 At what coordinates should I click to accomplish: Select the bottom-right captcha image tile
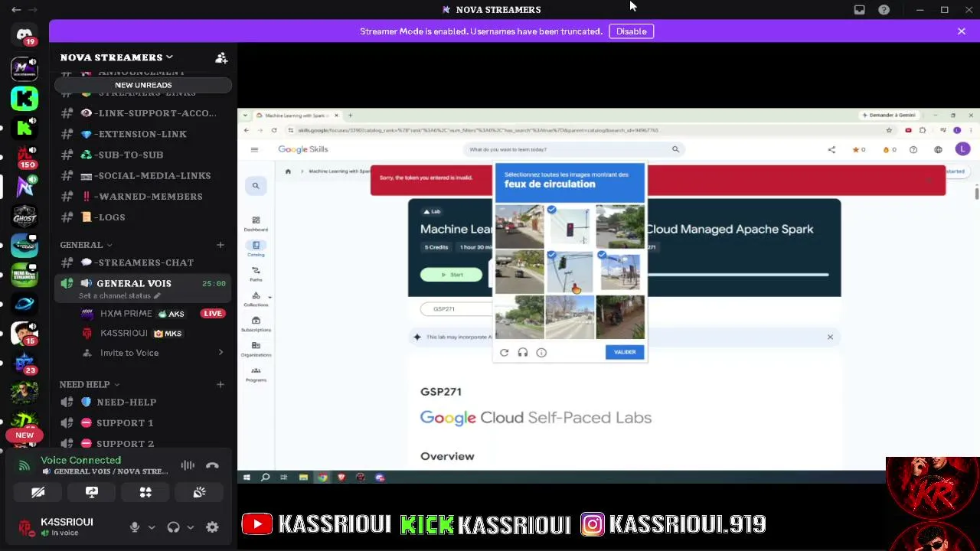click(619, 317)
